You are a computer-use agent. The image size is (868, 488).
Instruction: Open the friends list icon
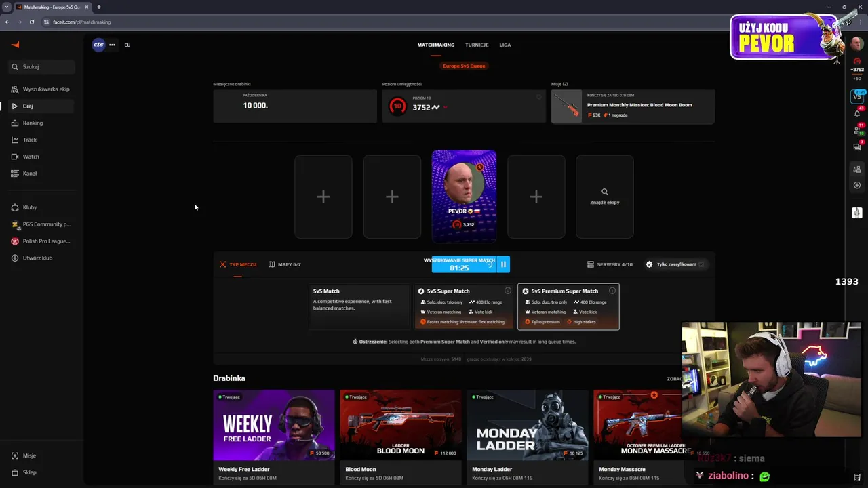coord(857,130)
